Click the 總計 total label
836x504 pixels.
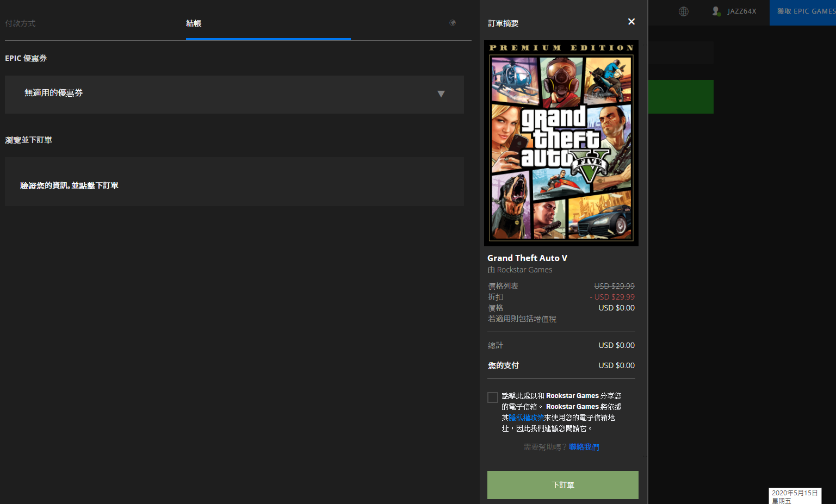click(x=496, y=345)
